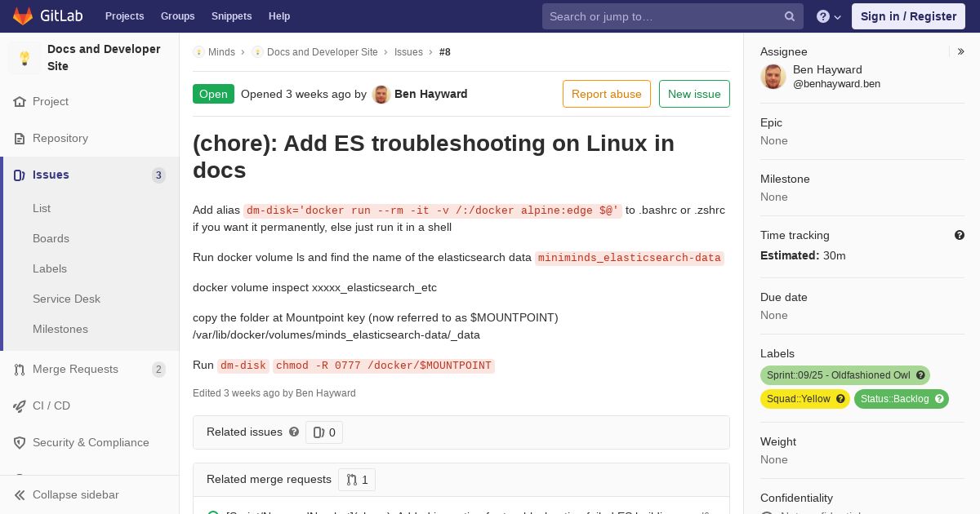This screenshot has width=980, height=514.
Task: Open the Labels sidebar page
Action: (50, 268)
